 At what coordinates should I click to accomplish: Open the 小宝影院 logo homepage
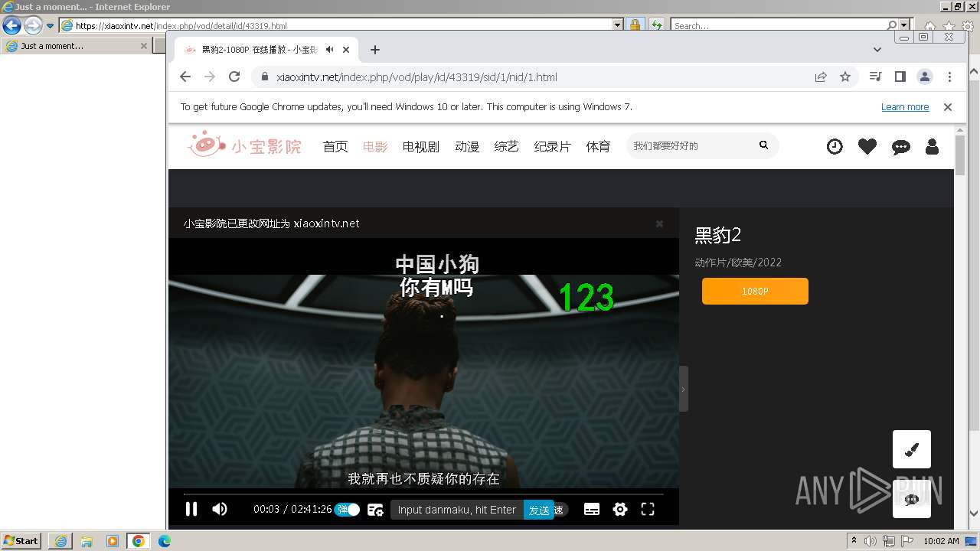(245, 145)
